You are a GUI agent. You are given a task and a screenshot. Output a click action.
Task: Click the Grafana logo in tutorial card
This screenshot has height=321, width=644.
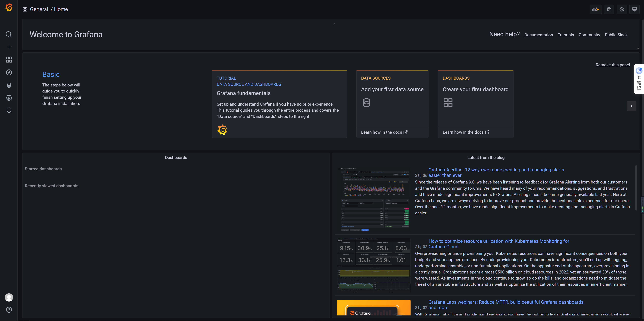click(x=222, y=130)
